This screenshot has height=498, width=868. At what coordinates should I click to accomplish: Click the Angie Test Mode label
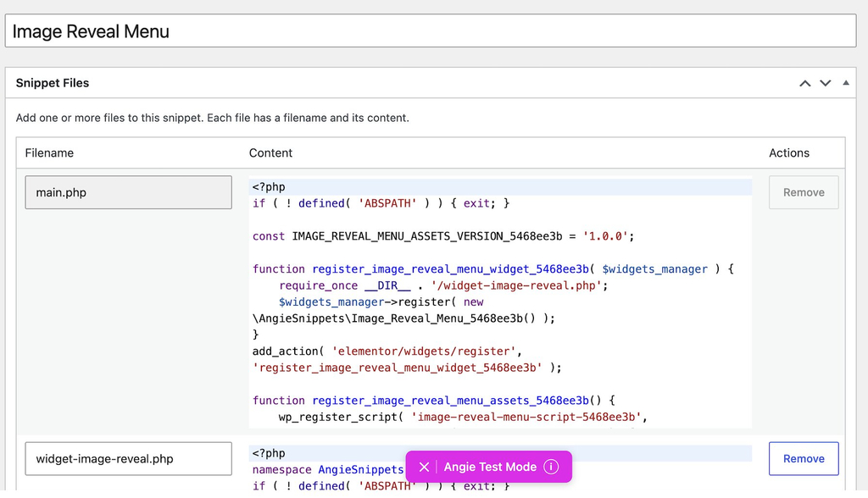tap(490, 467)
